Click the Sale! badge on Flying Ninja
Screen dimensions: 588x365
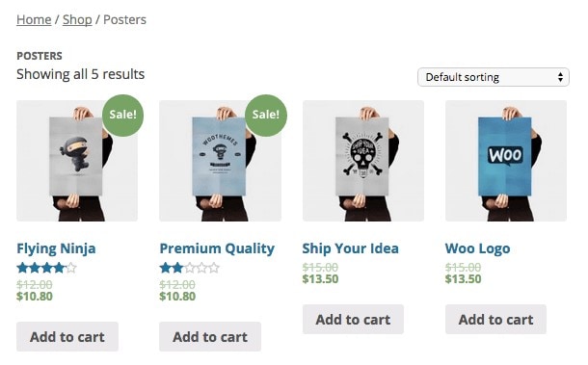coord(122,115)
